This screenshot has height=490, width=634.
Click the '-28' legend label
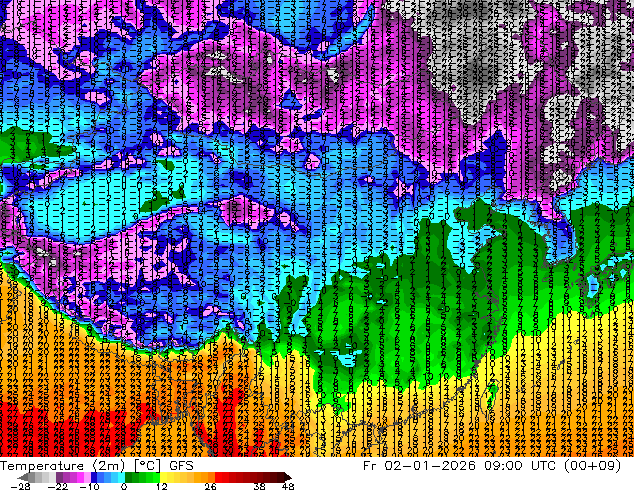click(x=20, y=486)
